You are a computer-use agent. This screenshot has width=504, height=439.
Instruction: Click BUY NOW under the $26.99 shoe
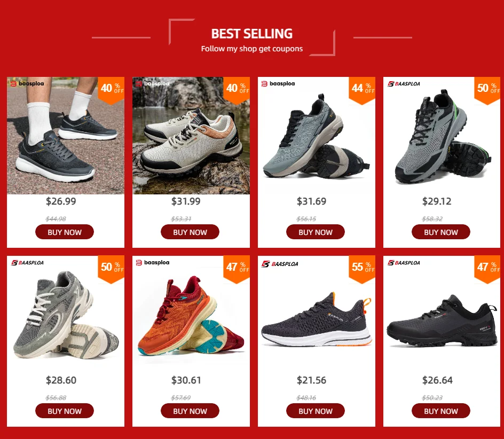(x=65, y=232)
